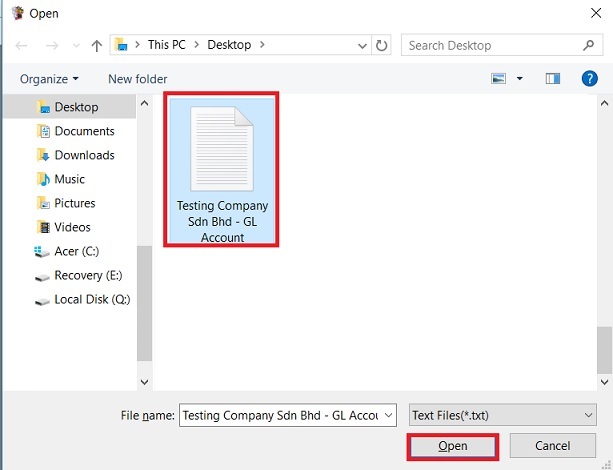The image size is (613, 470).
Task: Click the File name text box
Action: 281,415
